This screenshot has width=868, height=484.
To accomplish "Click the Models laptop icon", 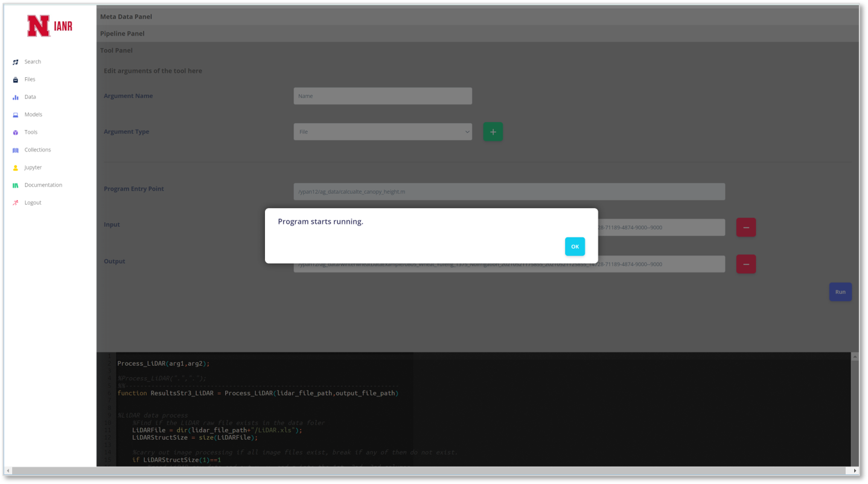I will click(16, 115).
